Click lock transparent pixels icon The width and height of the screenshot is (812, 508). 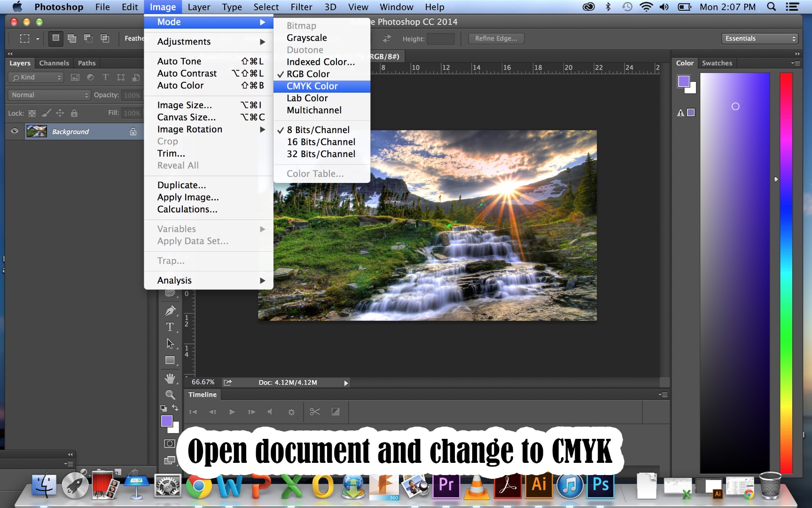pos(32,113)
